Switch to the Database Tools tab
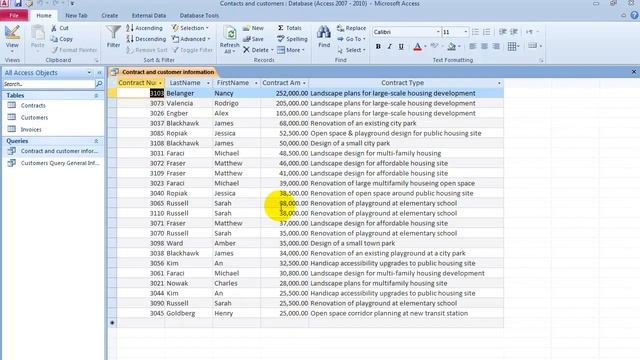This screenshot has height=360, width=640. coord(199,16)
